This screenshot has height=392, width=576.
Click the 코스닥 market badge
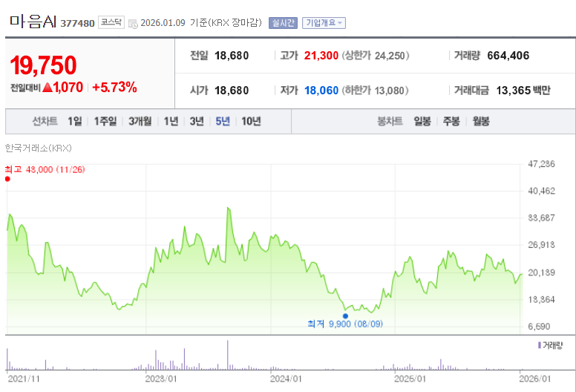111,22
